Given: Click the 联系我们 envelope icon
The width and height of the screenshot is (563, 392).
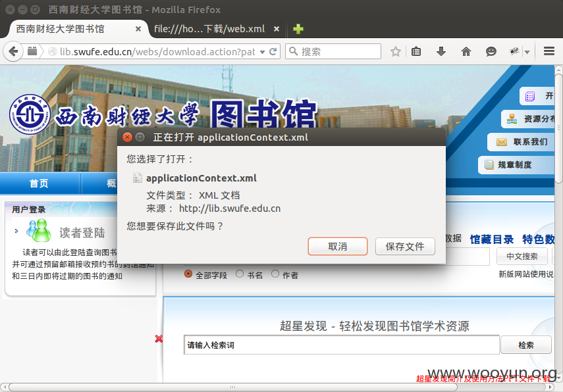Looking at the screenshot, I should pyautogui.click(x=502, y=142).
